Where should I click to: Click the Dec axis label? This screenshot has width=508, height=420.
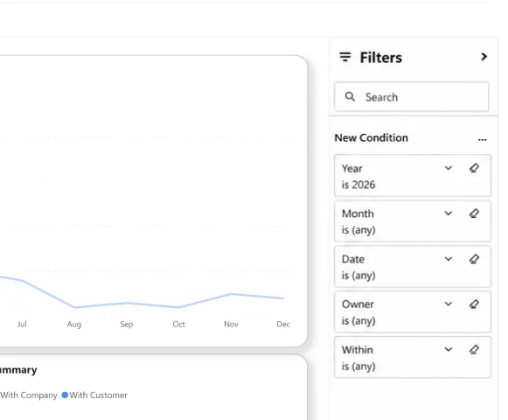point(283,324)
